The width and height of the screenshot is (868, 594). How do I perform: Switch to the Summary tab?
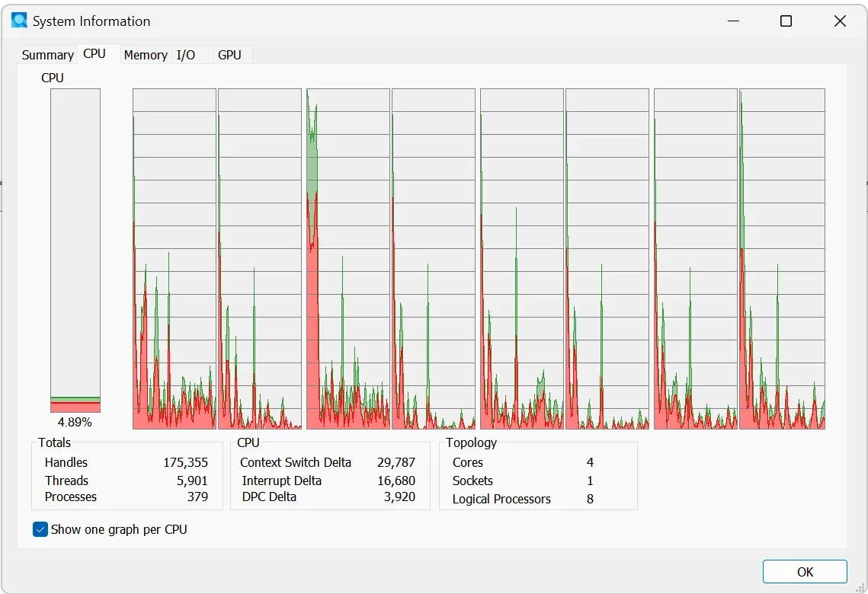pyautogui.click(x=47, y=55)
